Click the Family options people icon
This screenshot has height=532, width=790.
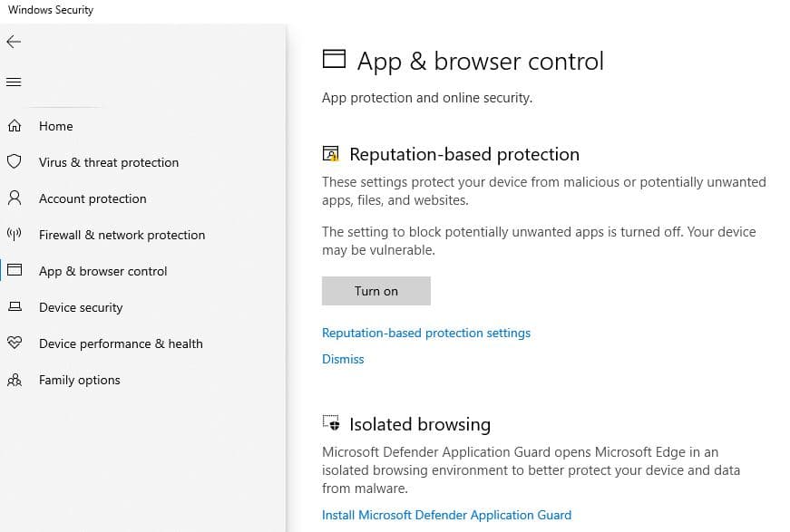pyautogui.click(x=14, y=380)
